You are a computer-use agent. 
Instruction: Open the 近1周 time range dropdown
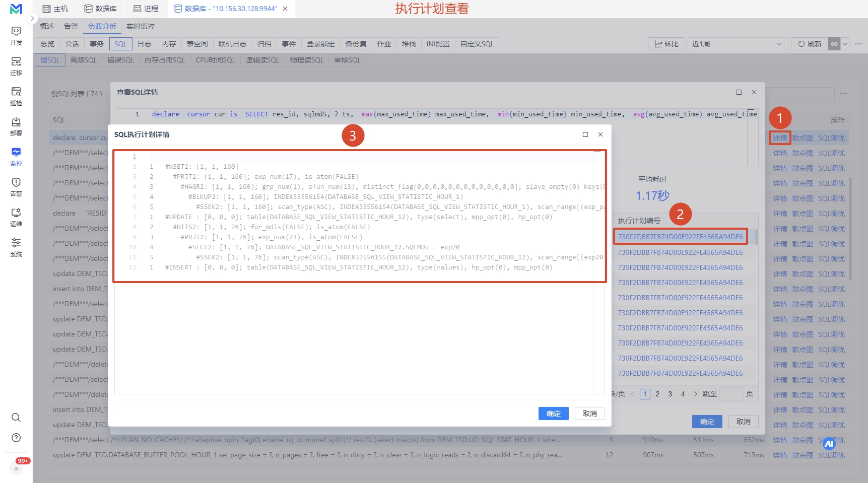737,44
